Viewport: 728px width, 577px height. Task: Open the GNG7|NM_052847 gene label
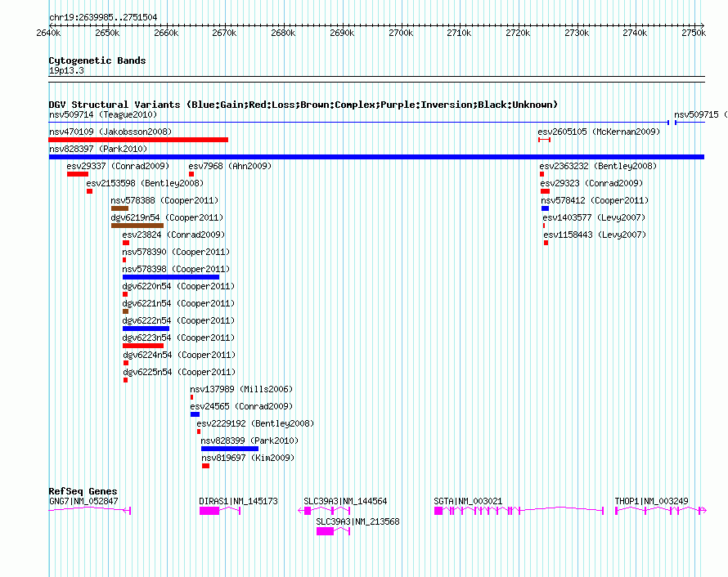coord(83,501)
